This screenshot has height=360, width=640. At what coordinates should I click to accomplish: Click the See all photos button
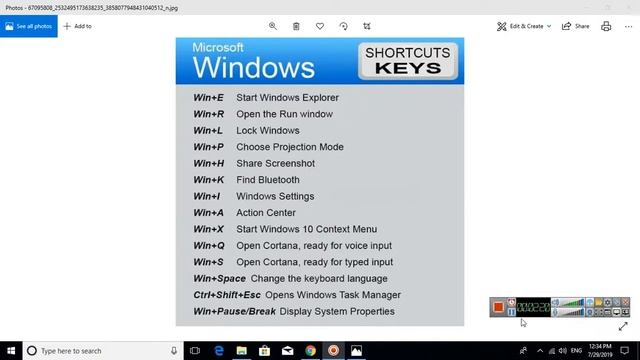tap(29, 26)
